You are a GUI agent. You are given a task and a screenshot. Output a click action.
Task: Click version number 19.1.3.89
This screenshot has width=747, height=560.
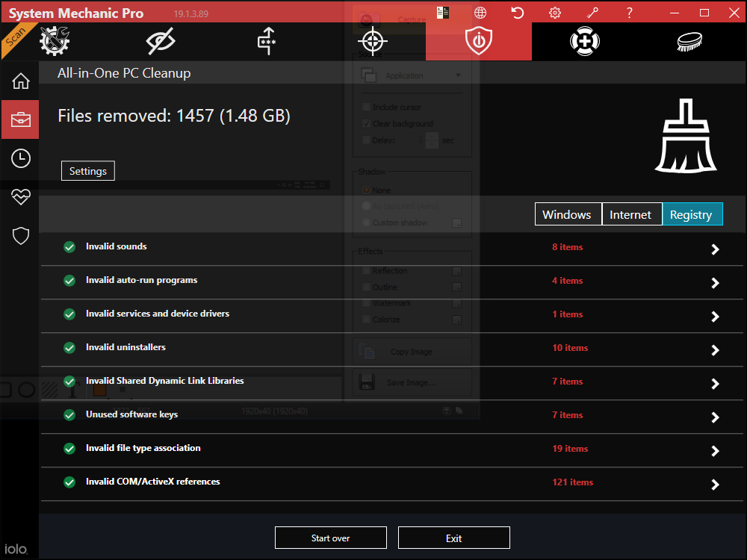point(190,13)
